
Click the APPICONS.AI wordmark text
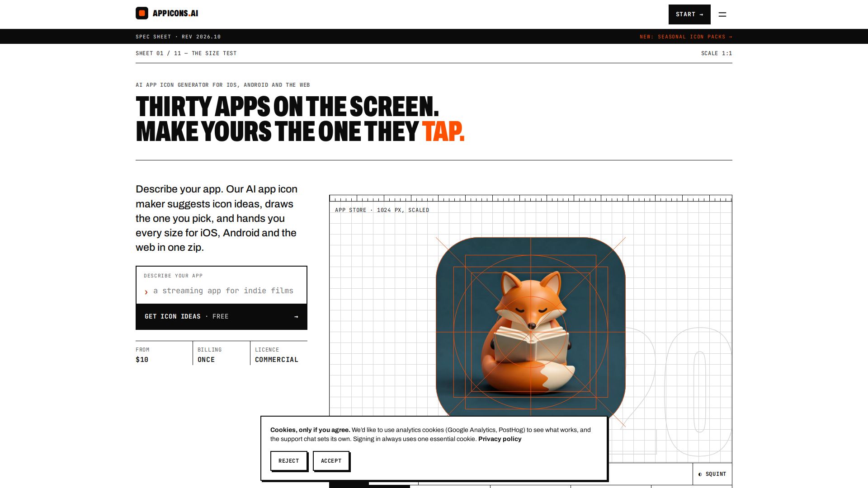(x=175, y=13)
